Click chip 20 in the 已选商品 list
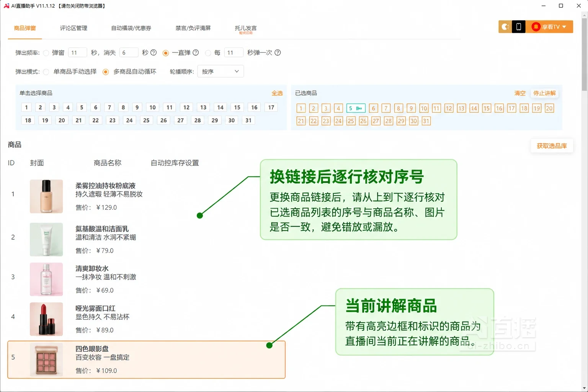588x392 pixels. (x=549, y=108)
